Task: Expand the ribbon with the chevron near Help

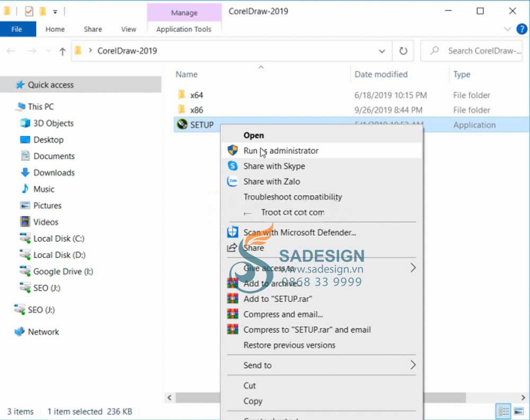Action: pyautogui.click(x=507, y=29)
